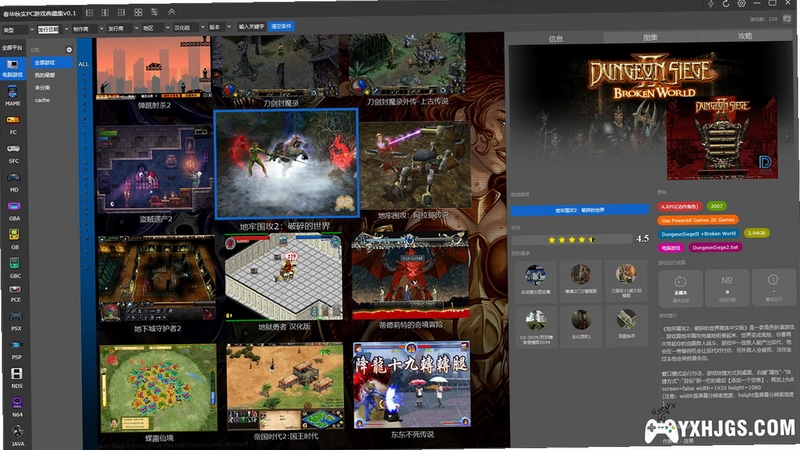
Task: Select 东东不死传说 game thumbnail
Action: [411, 384]
